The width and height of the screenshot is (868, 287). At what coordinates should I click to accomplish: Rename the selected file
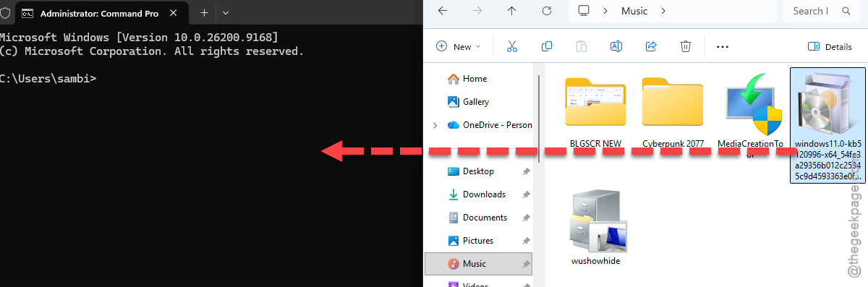616,46
